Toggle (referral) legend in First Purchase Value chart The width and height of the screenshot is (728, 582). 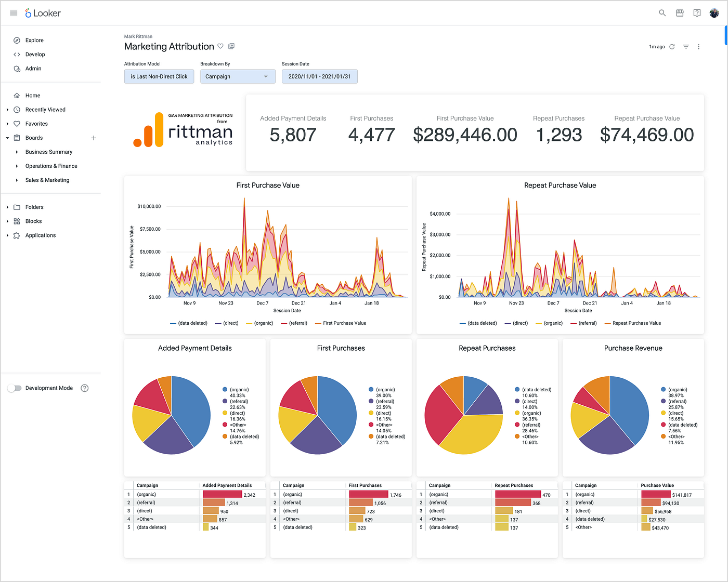pos(294,323)
